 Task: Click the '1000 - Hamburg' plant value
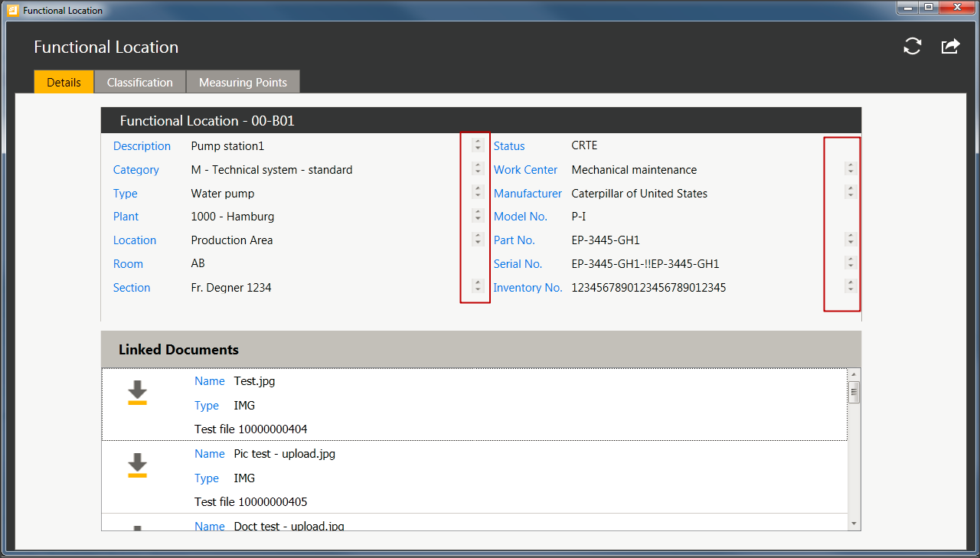tap(233, 217)
